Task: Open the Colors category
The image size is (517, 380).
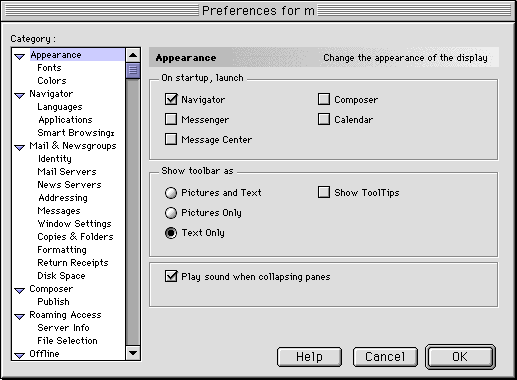Action: tap(52, 81)
